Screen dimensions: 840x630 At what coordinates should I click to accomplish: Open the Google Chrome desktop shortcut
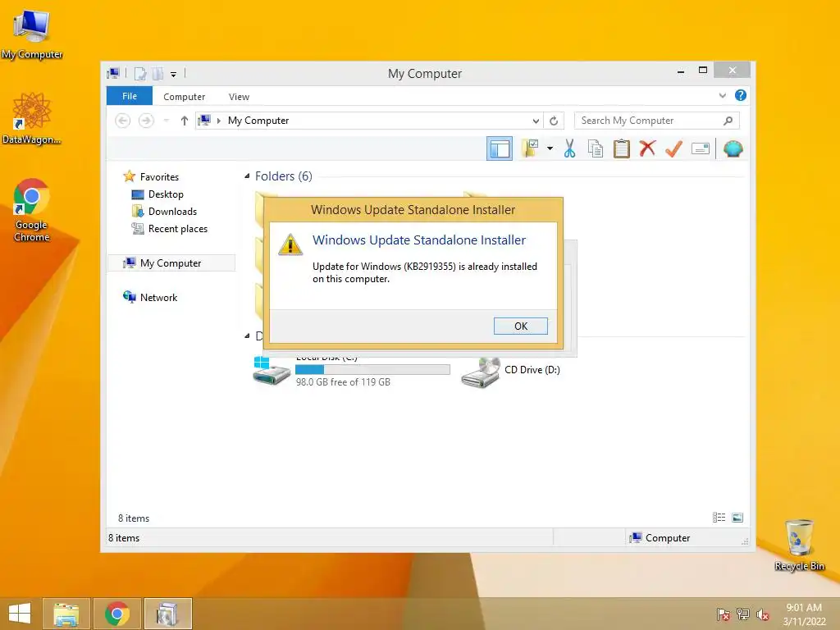tap(32, 210)
